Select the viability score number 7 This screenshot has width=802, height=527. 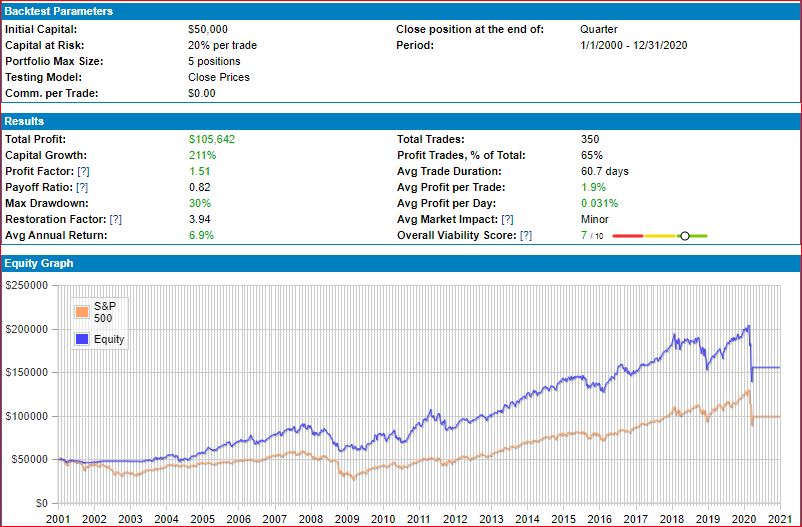pos(584,235)
